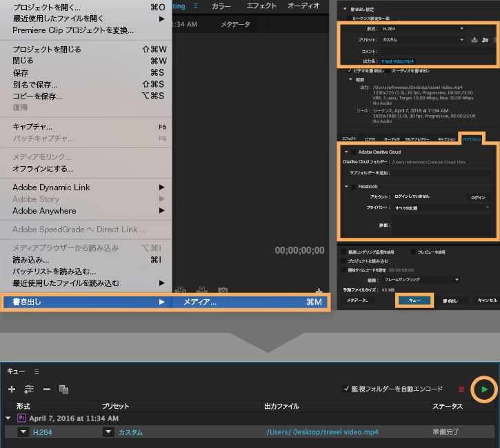Remove the item with the queue minus icon
This screenshot has height=448, width=500.
pos(47,389)
